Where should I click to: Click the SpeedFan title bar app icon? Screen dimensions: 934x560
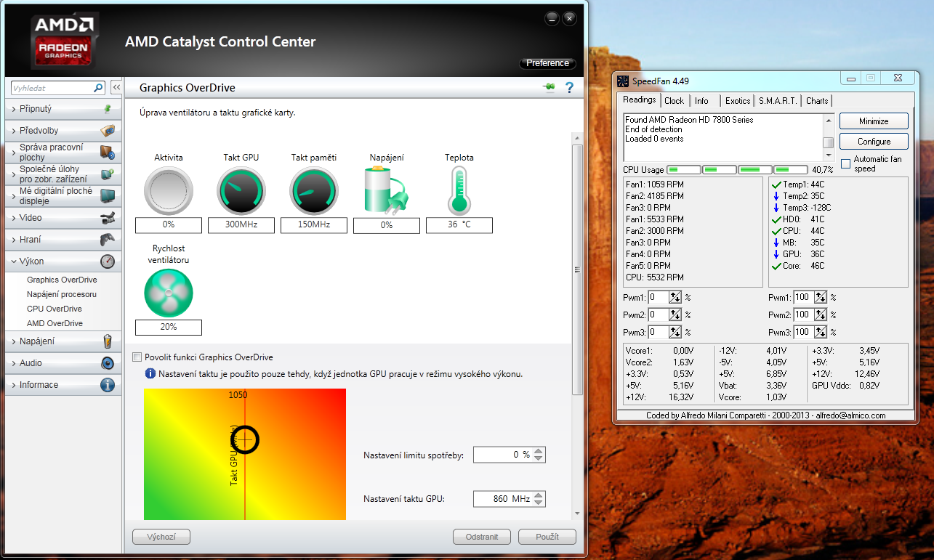pos(623,81)
